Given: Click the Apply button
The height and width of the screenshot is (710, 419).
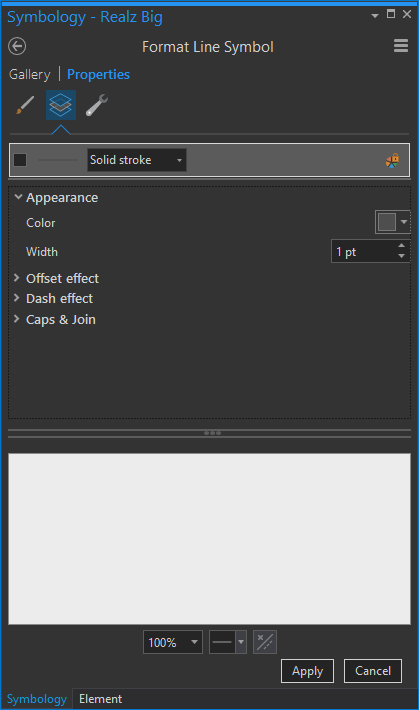Looking at the screenshot, I should tap(307, 671).
